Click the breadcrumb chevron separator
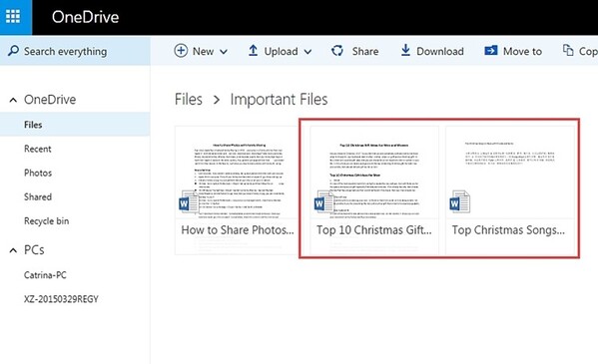 (x=217, y=100)
